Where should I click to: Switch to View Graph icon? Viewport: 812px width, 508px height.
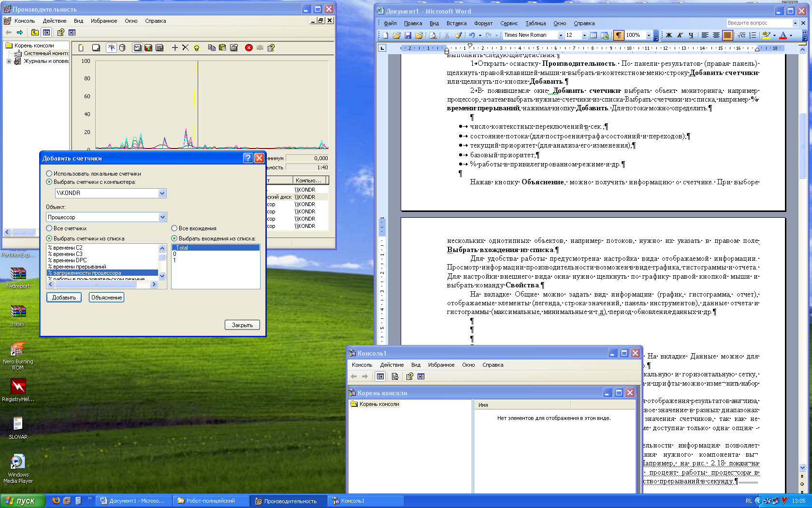point(138,47)
